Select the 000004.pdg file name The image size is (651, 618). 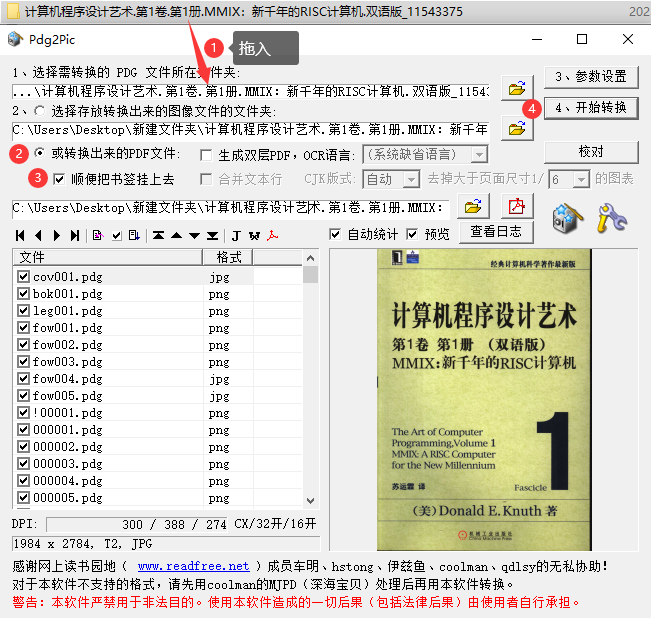coord(68,481)
